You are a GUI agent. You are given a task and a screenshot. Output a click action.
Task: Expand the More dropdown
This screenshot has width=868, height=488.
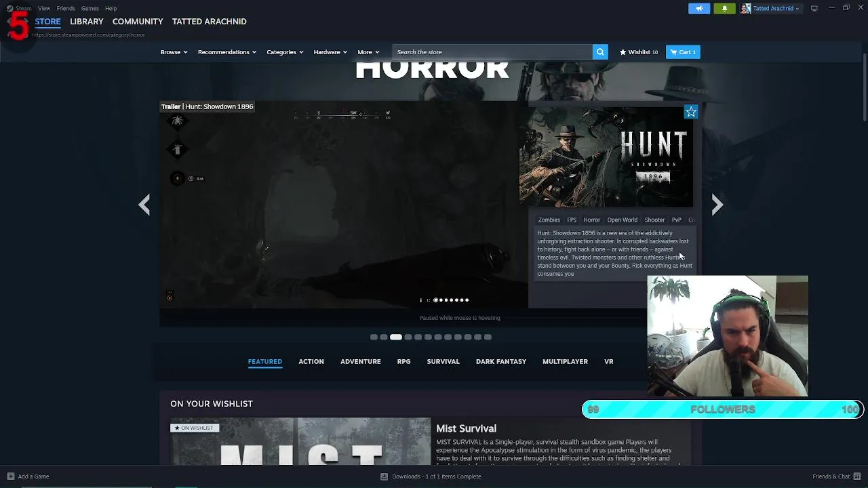pos(368,52)
